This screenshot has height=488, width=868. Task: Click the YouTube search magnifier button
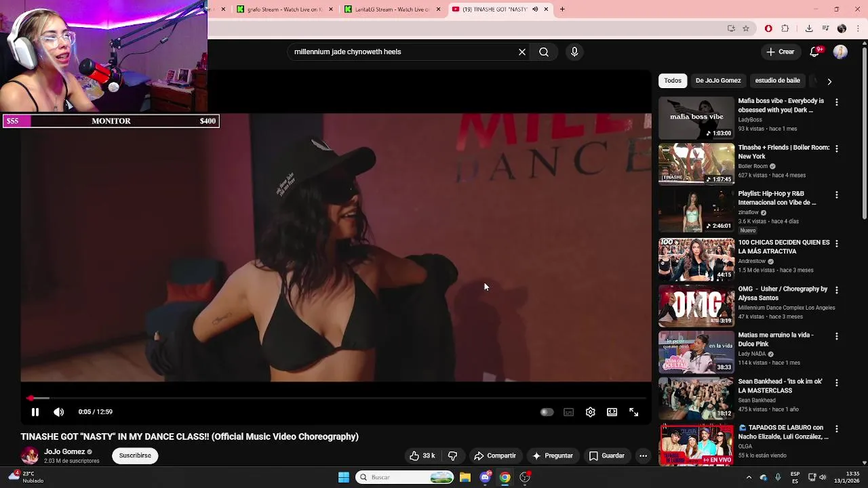click(544, 52)
